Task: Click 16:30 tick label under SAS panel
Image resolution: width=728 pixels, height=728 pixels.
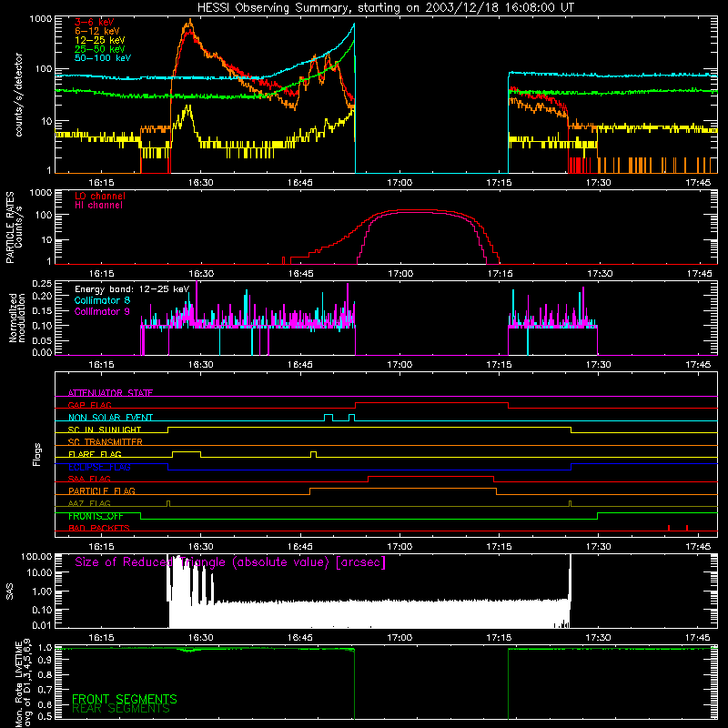Action: (200, 638)
